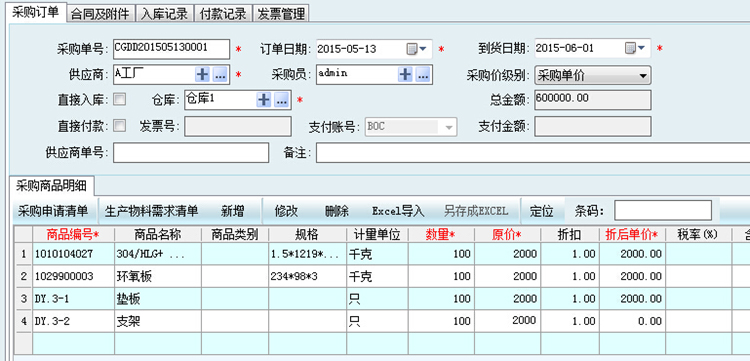This screenshot has width=750, height=361.
Task: Click 供应商单号 input field
Action: coord(191,153)
